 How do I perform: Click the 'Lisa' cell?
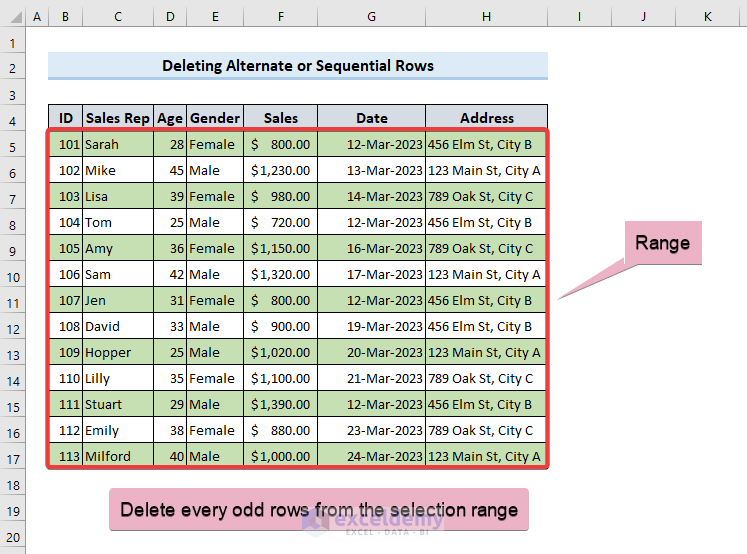tap(118, 196)
